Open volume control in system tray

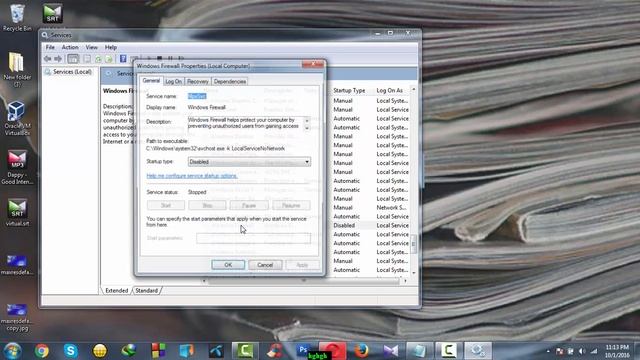[x=582, y=351]
